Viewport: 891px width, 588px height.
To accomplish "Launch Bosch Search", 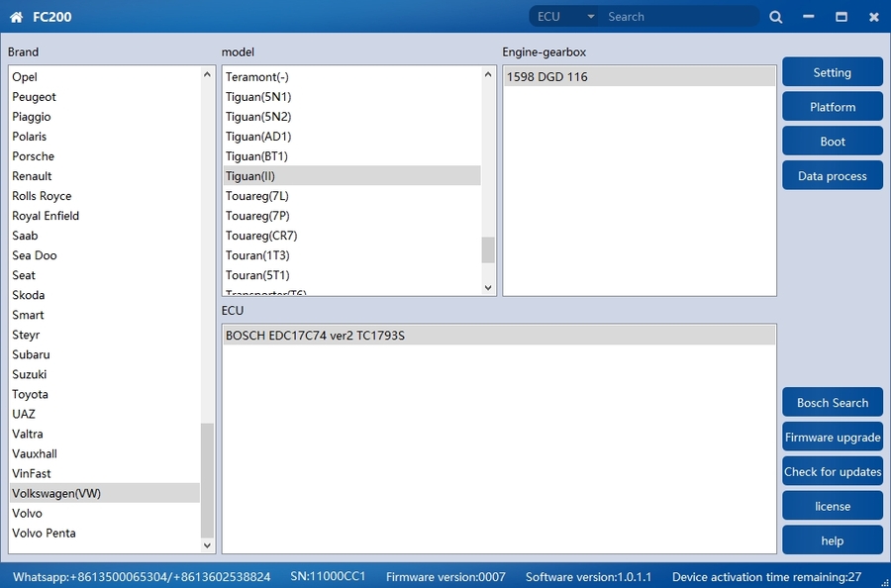I will pos(832,403).
